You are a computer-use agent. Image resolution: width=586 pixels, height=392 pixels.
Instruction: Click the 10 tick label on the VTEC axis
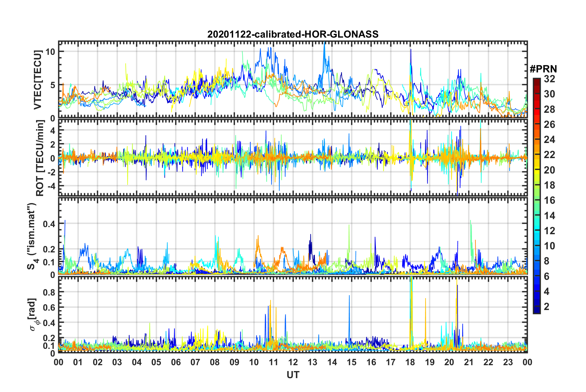(50, 51)
